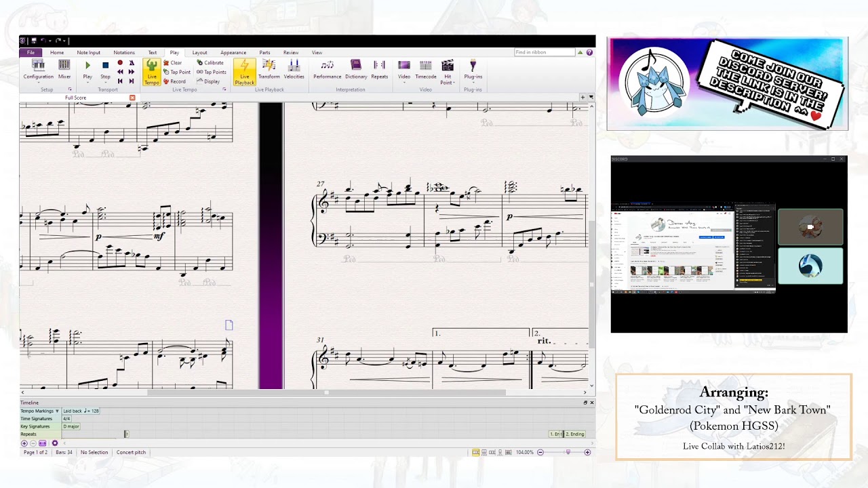Click the Timeline fit-to-width icon
The width and height of the screenshot is (868, 488).
click(43, 443)
